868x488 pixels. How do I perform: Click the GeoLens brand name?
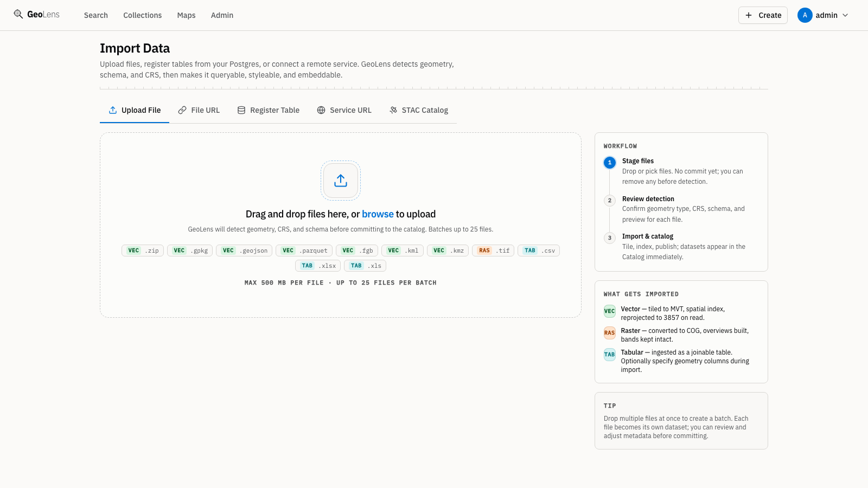click(x=43, y=15)
